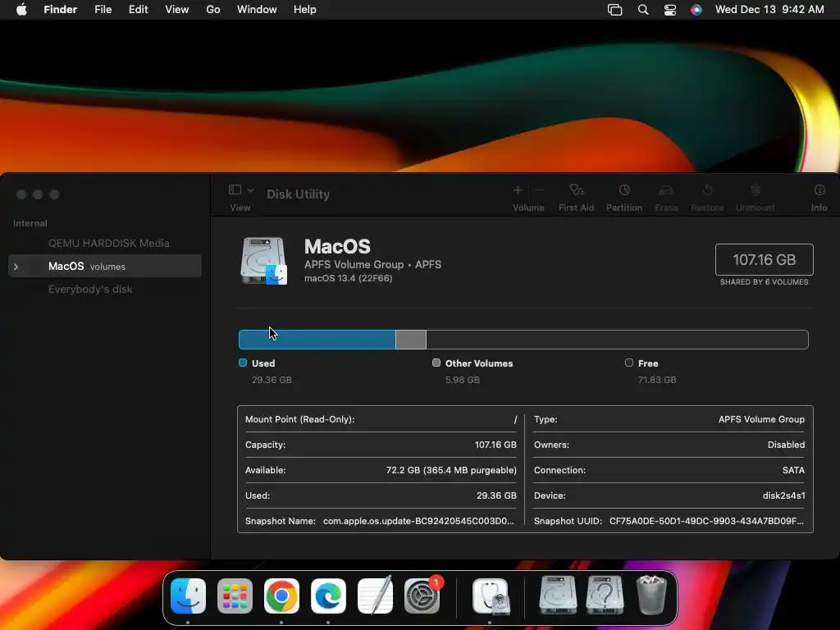Click the APFS Volume Group type value
This screenshot has height=630, width=840.
coord(761,419)
